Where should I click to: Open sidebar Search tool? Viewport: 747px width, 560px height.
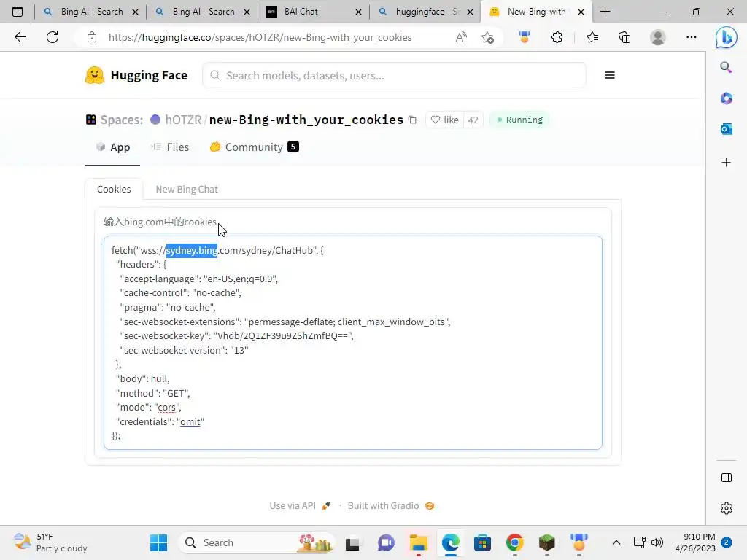point(726,67)
